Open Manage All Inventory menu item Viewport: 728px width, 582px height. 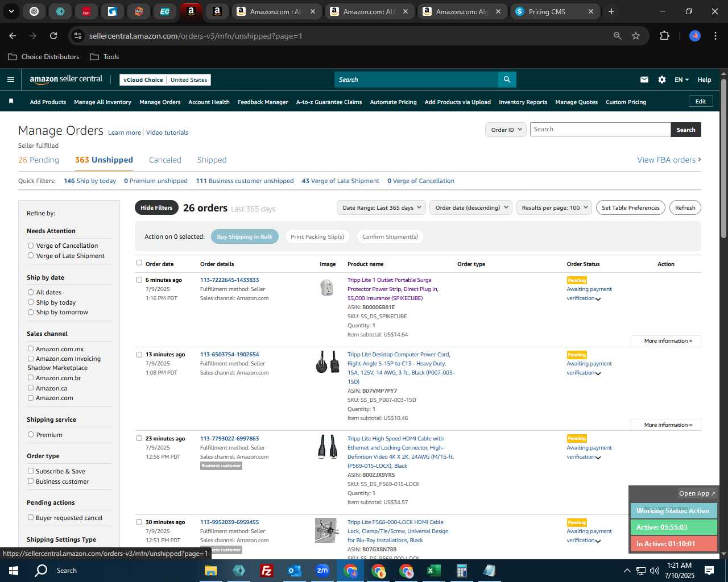[102, 102]
